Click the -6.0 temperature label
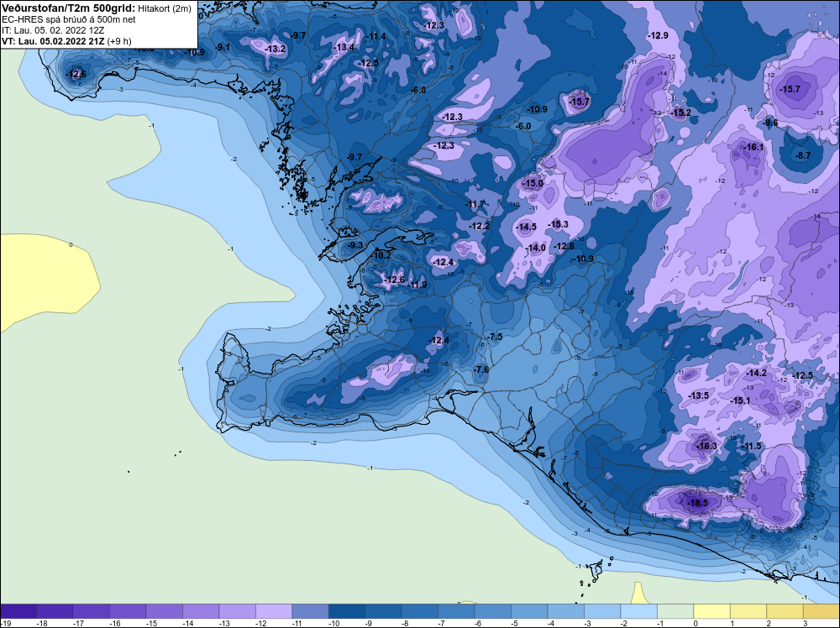 point(522,126)
